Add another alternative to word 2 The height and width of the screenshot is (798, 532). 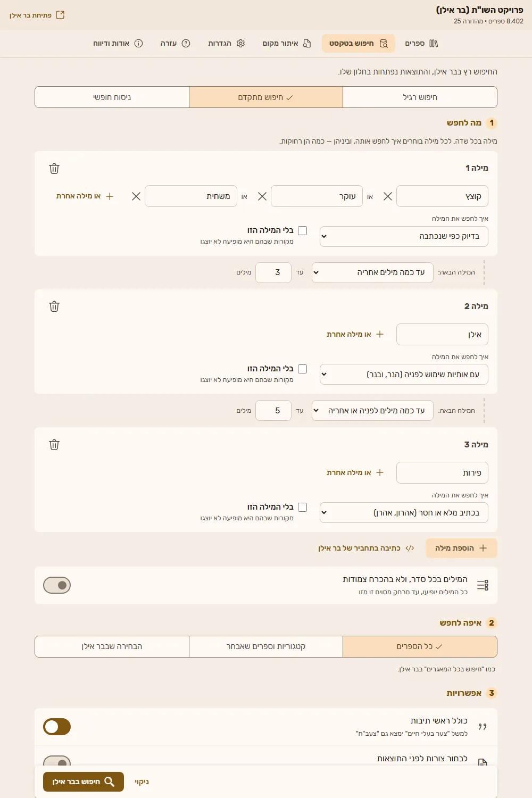click(355, 334)
